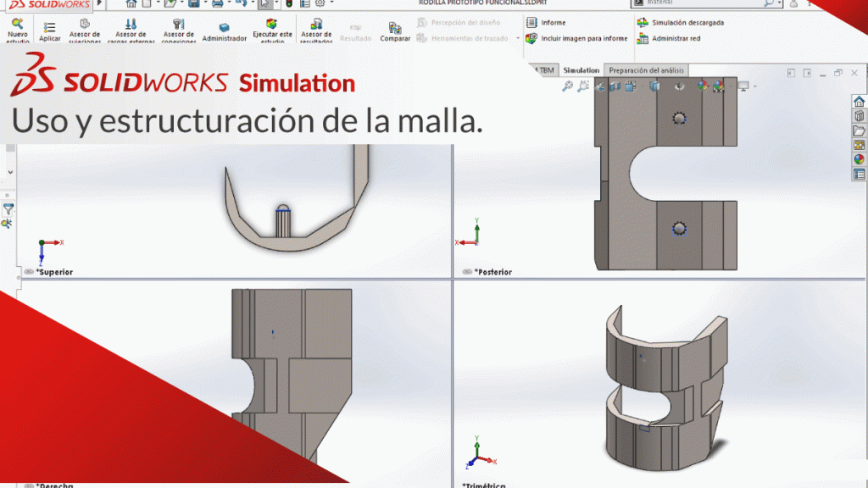Toggle the Zoom to Area tool

(x=583, y=87)
